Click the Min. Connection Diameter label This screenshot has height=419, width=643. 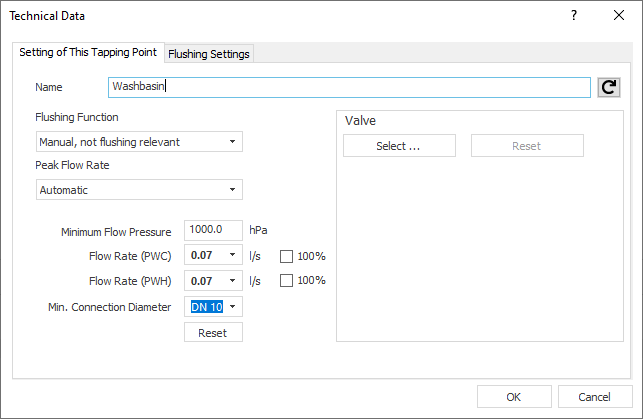(109, 307)
